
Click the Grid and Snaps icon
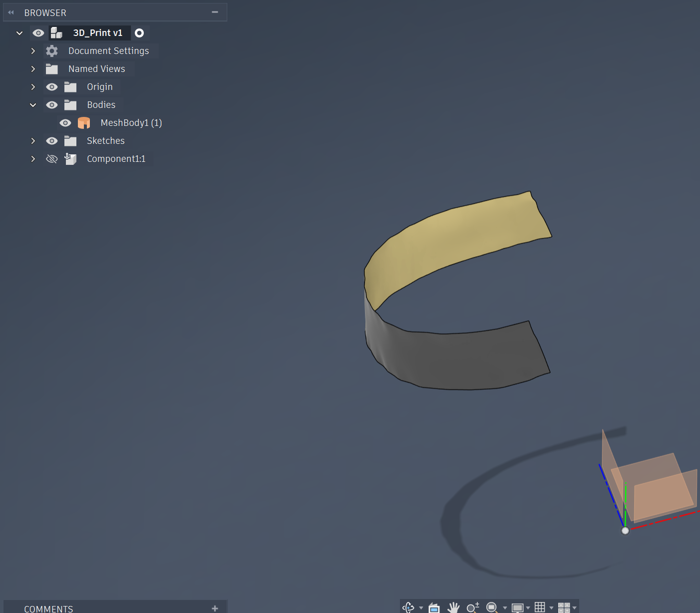540,607
